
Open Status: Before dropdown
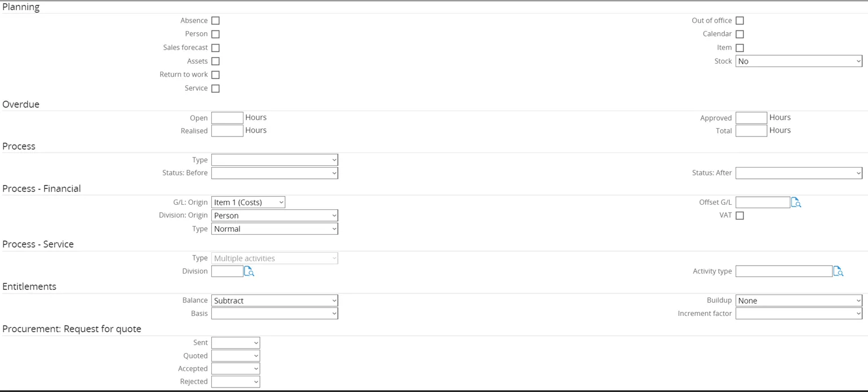pos(274,173)
